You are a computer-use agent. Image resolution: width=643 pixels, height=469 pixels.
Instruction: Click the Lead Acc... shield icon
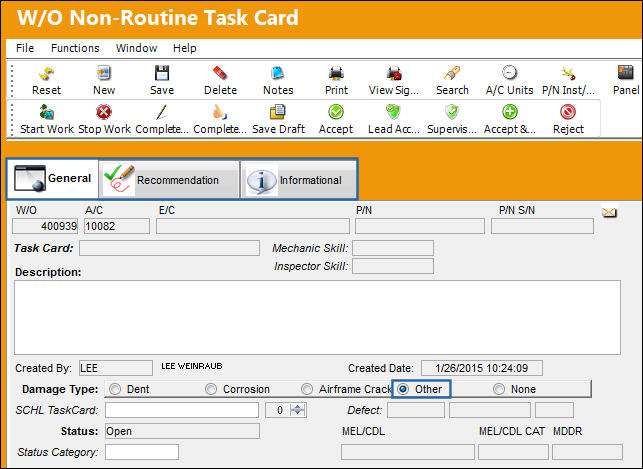click(393, 112)
